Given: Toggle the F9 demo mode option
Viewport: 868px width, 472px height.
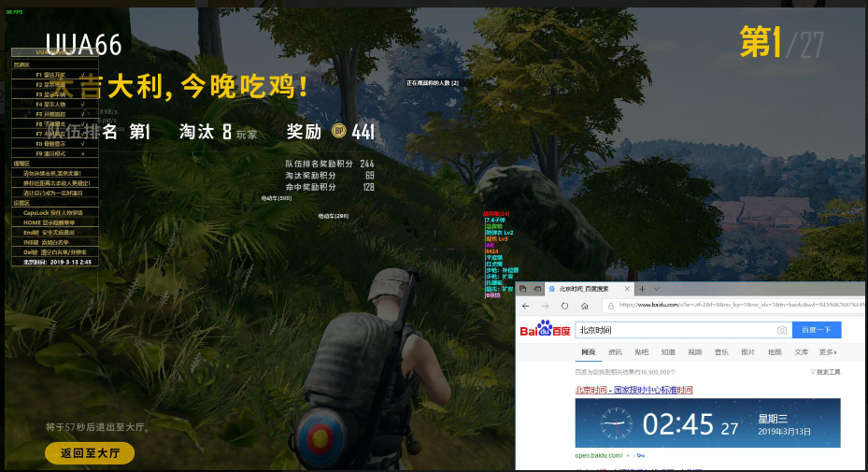Looking at the screenshot, I should point(55,153).
